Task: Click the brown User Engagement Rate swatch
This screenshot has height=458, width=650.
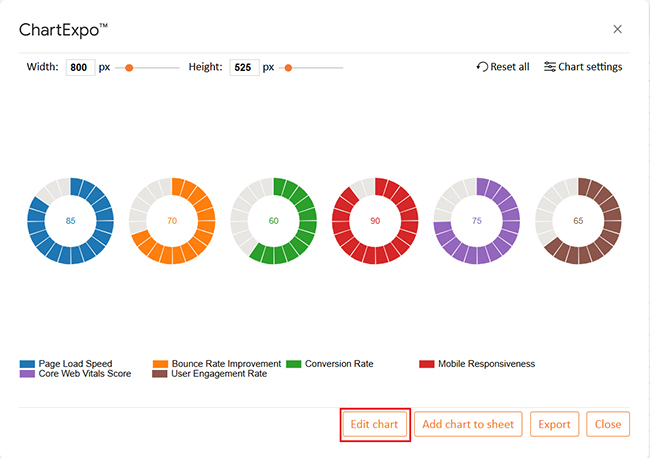Action: coord(160,374)
